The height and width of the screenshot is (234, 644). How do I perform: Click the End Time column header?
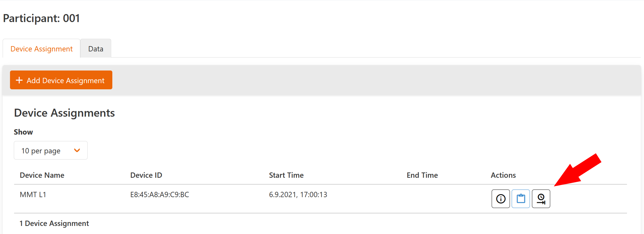tap(422, 175)
